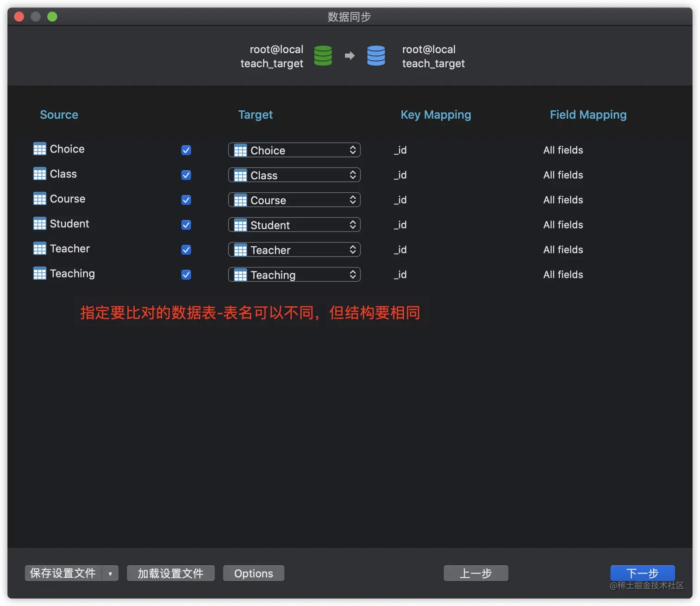Viewport: 700px width, 606px height.
Task: Click the arrow icon between the databases
Action: (x=350, y=56)
